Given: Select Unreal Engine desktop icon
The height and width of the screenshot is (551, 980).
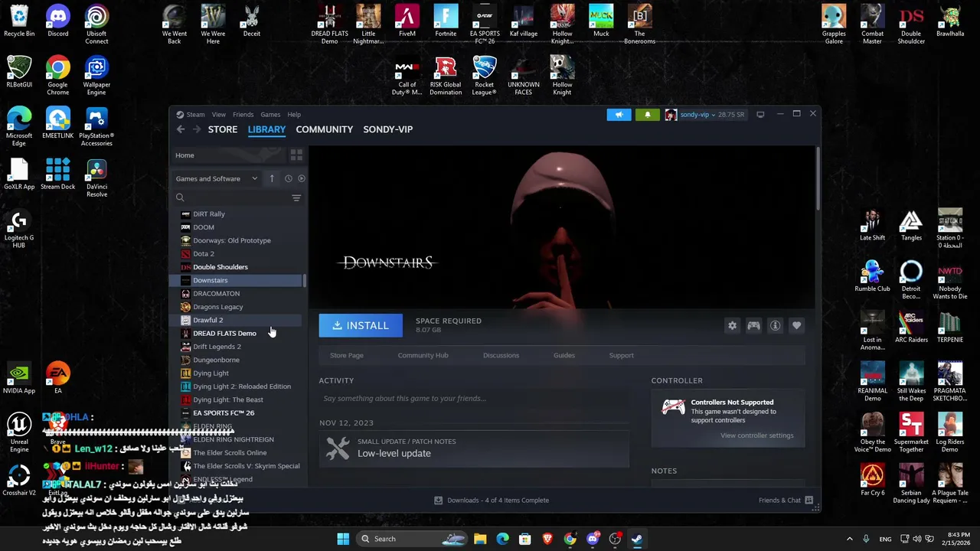Looking at the screenshot, I should (x=19, y=433).
